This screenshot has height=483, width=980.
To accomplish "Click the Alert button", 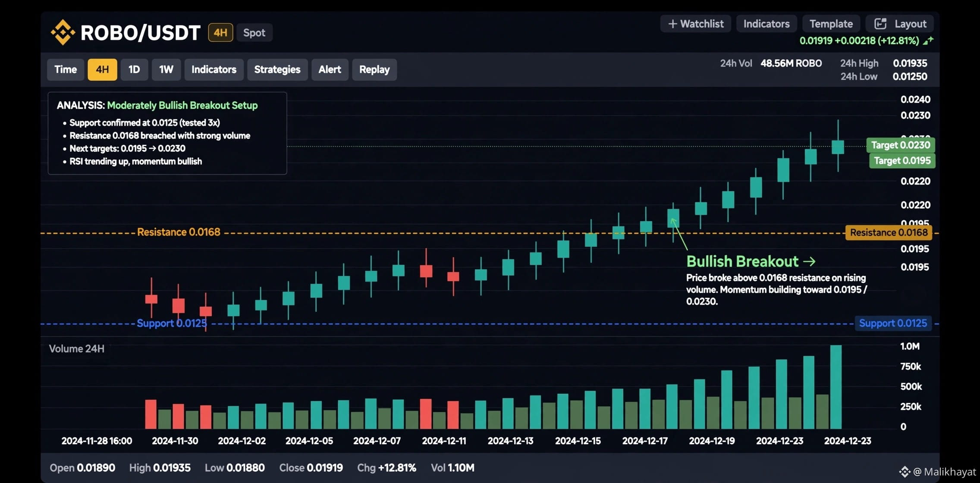I will [330, 69].
